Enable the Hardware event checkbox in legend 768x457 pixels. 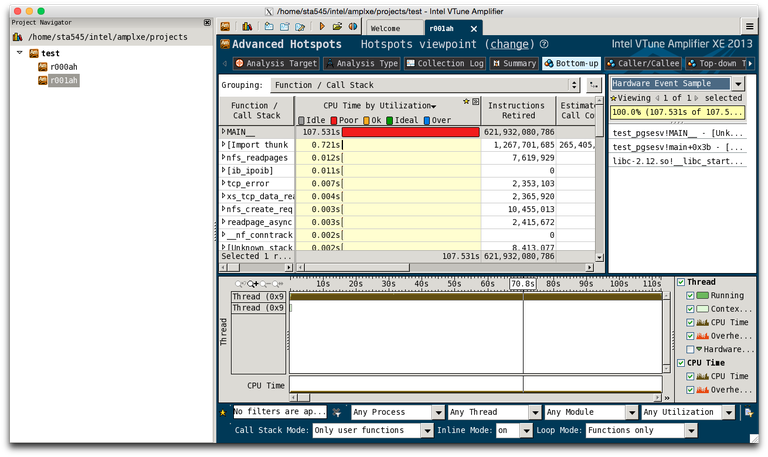pyautogui.click(x=691, y=350)
